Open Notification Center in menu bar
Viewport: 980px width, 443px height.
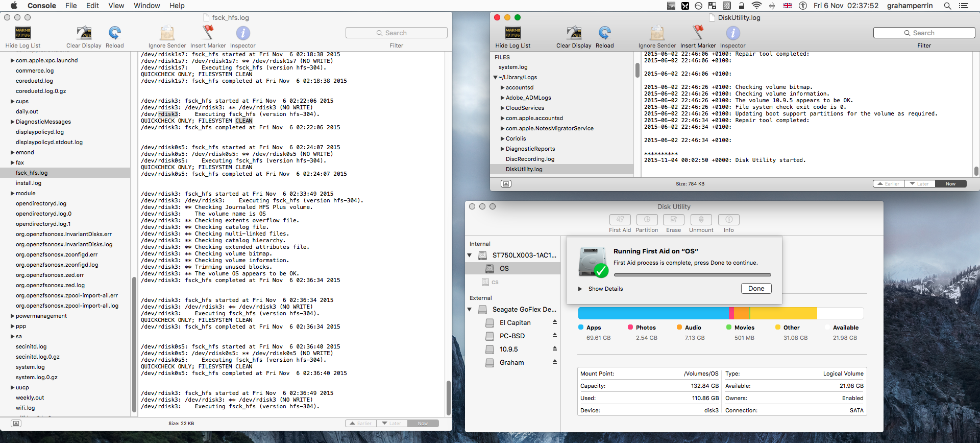(x=964, y=6)
